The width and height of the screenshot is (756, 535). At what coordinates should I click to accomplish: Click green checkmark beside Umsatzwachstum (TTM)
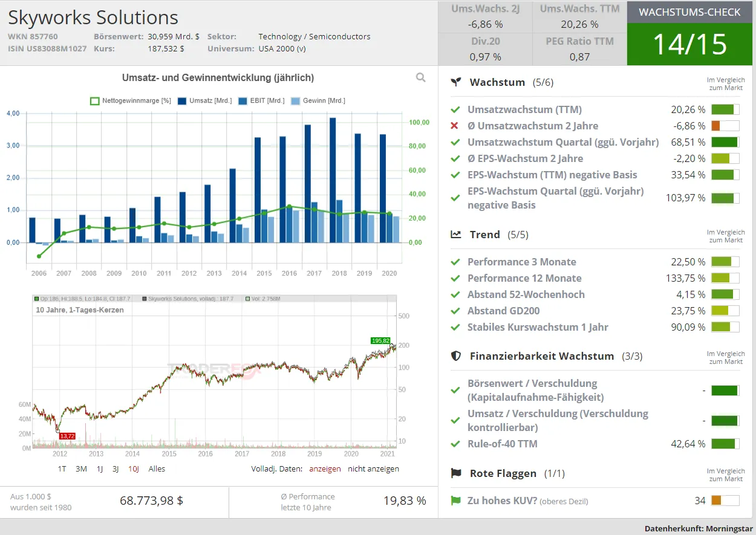click(455, 109)
